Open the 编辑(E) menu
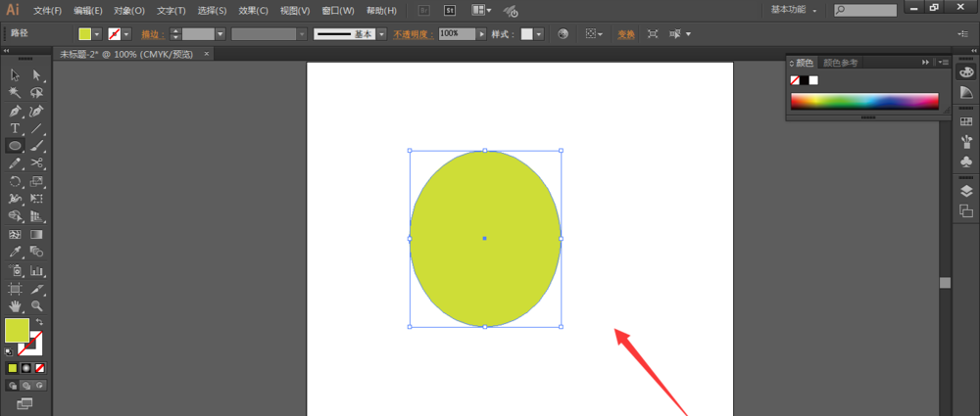 tap(88, 11)
